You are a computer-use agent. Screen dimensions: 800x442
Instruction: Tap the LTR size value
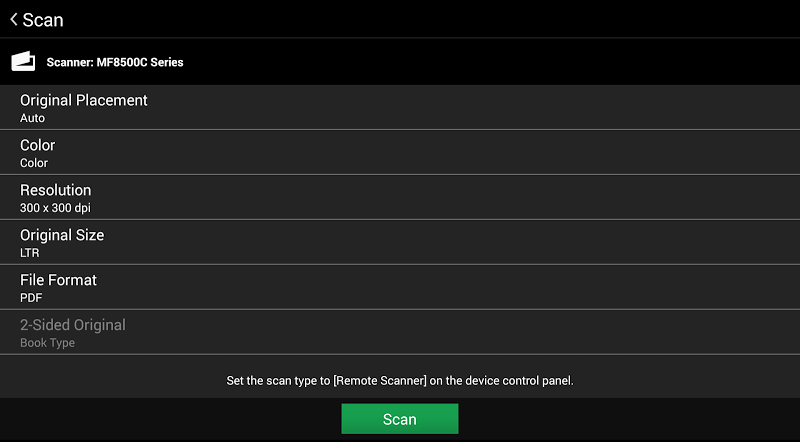[x=30, y=253]
